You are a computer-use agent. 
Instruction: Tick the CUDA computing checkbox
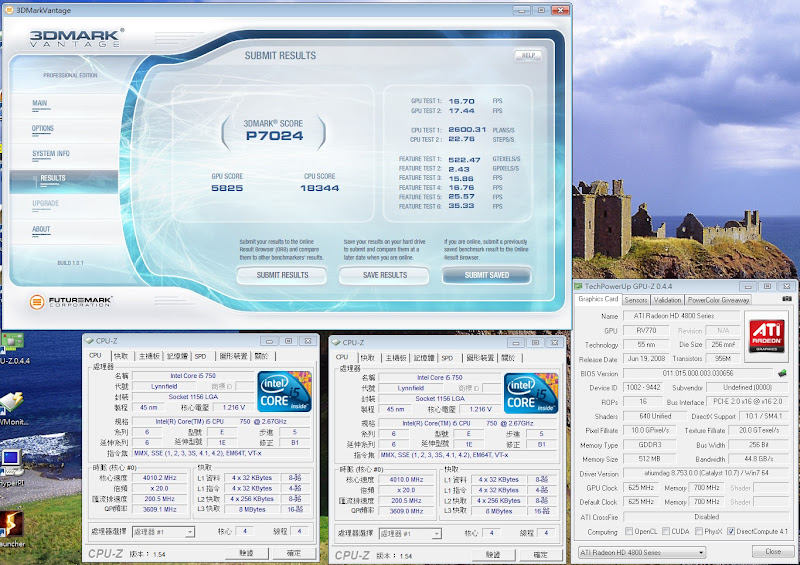[x=667, y=531]
